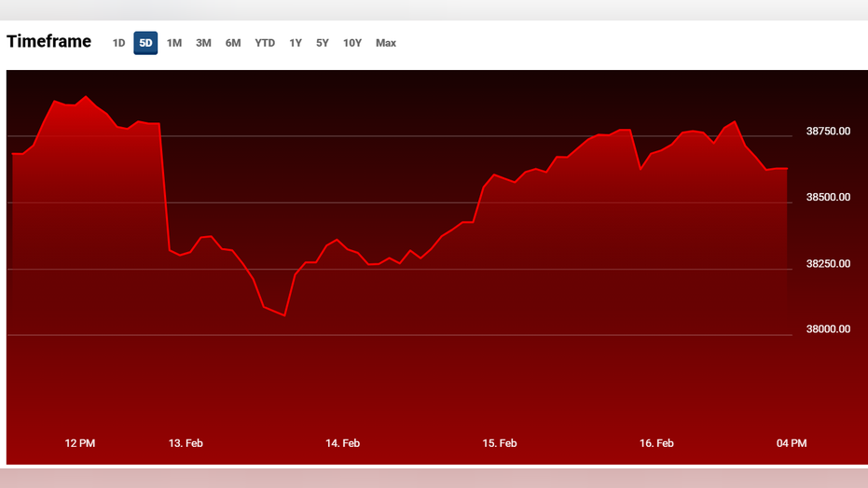Choose the 6M timeframe

point(233,43)
